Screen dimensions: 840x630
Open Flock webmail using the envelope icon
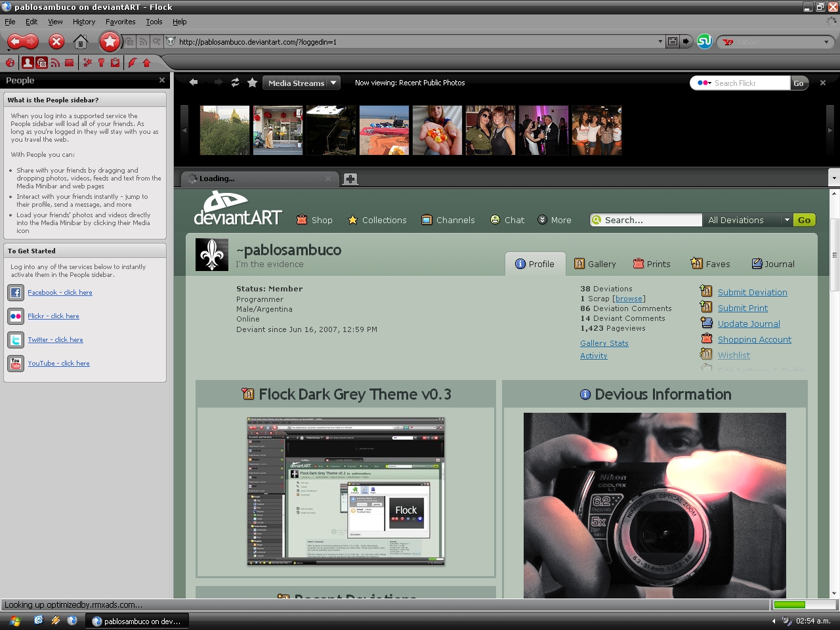click(x=69, y=63)
